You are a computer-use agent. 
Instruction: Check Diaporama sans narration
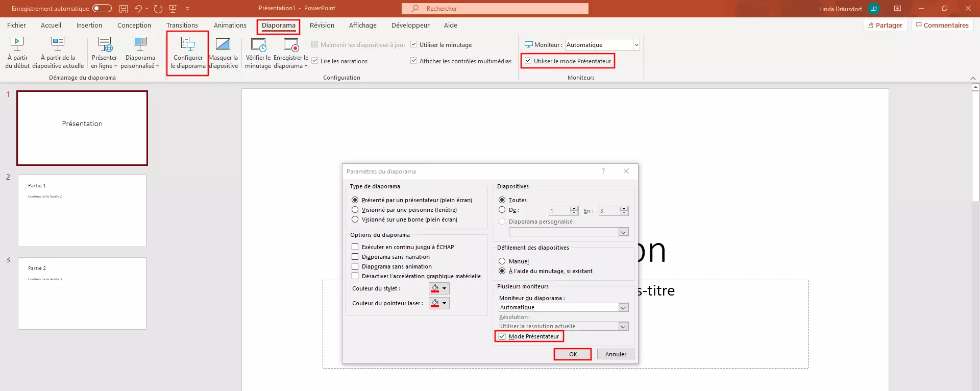pos(355,257)
